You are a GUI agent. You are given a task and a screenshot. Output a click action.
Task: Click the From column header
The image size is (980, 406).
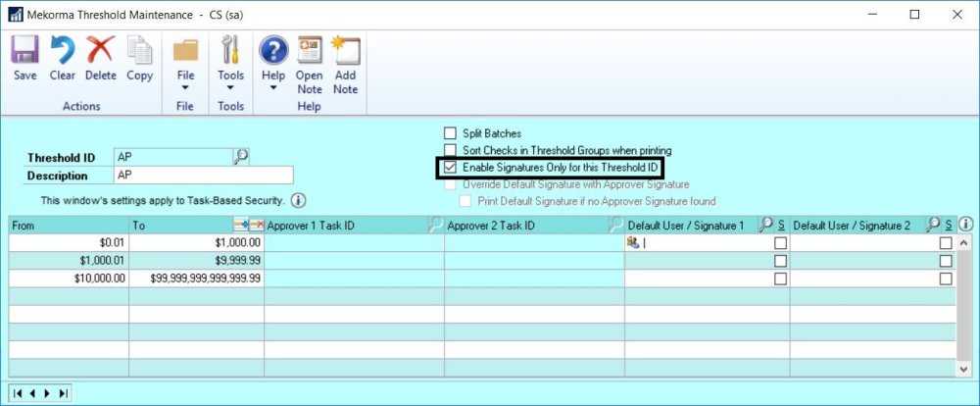(x=70, y=226)
